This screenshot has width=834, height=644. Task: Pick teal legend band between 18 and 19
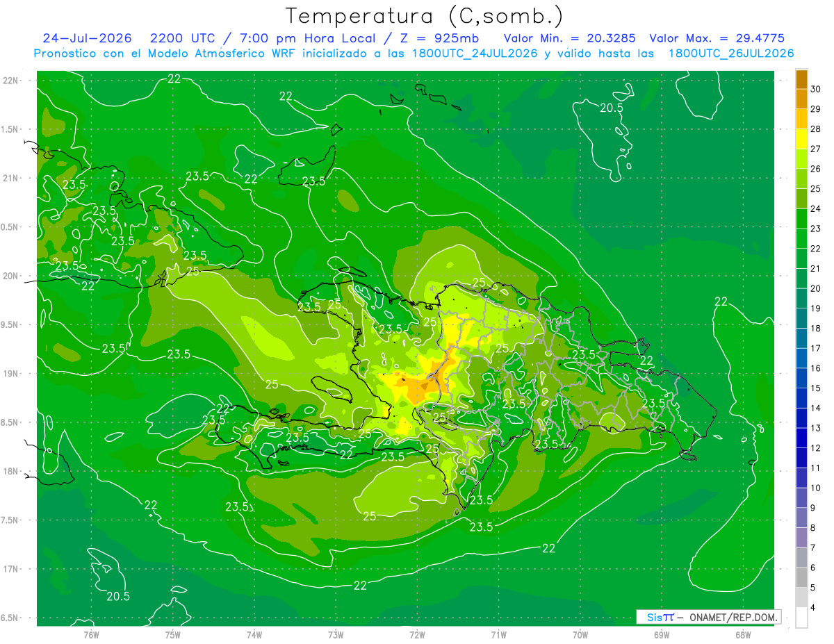(801, 319)
